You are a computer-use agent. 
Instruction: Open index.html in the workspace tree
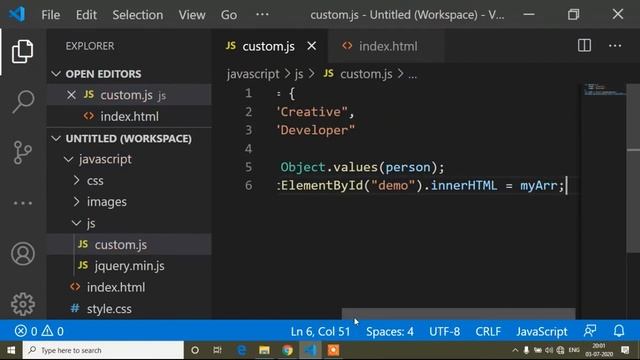(129, 287)
